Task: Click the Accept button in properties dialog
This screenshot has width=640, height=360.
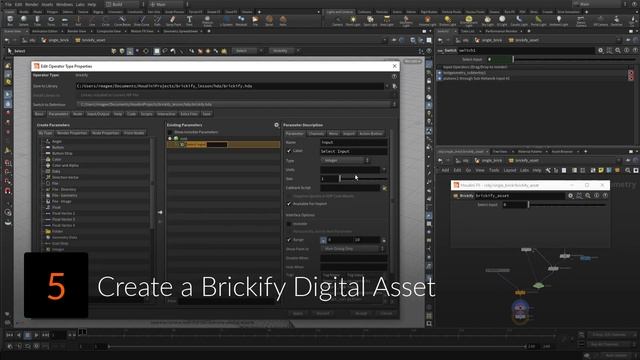Action: pos(361,313)
